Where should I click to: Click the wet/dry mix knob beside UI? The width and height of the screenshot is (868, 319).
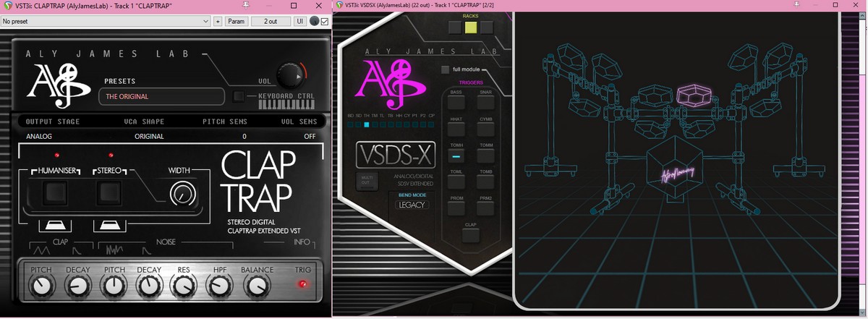click(314, 22)
